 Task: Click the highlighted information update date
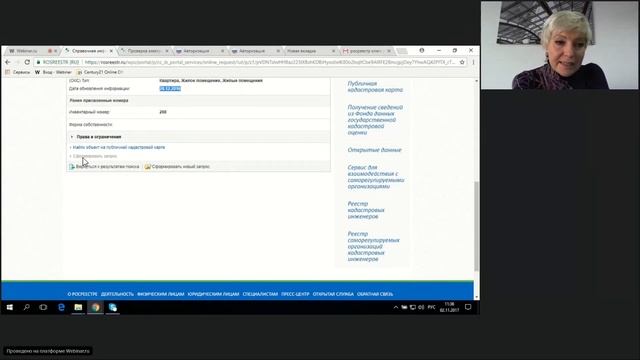pos(170,89)
